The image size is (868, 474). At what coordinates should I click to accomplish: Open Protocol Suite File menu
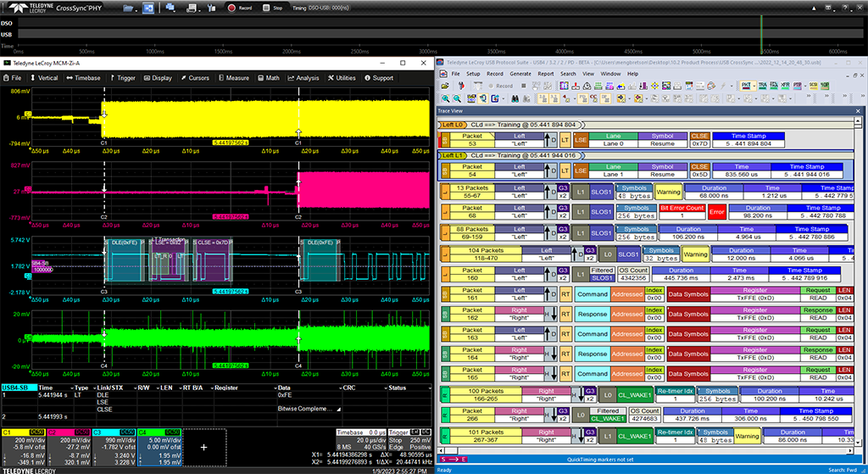(x=455, y=74)
